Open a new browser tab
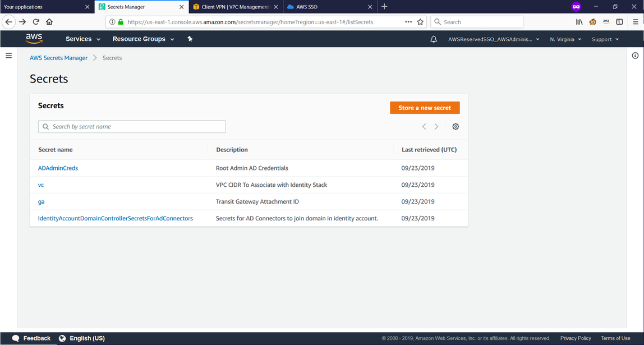The image size is (644, 345). [384, 7]
